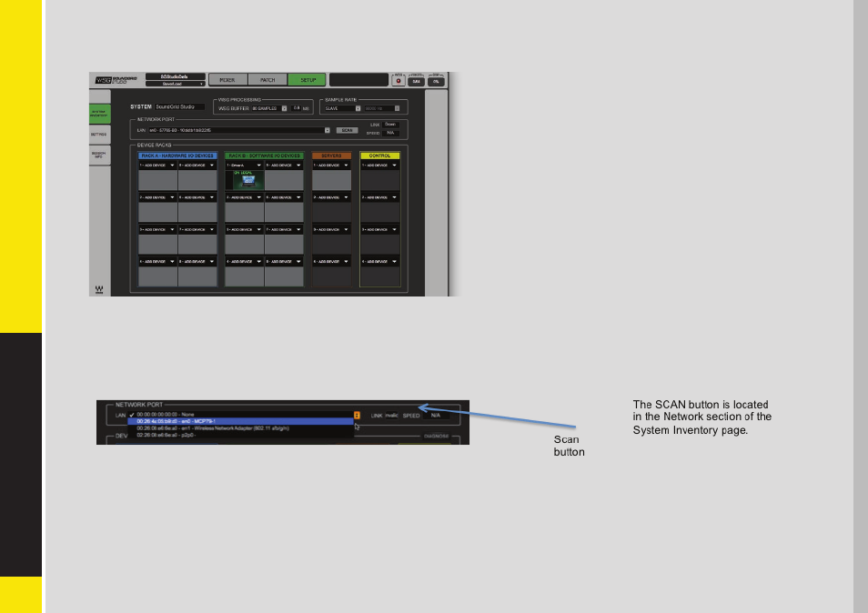This screenshot has width=868, height=613.
Task: Open the LAN network port dropdown
Action: click(x=239, y=131)
